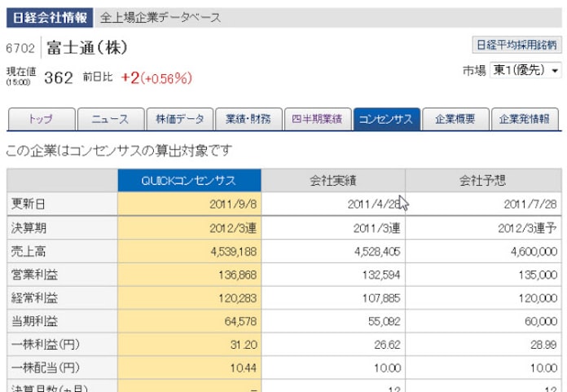This screenshot has height=392, width=567.
Task: Click the forecast period 2012/3連予
Action: pyautogui.click(x=528, y=228)
